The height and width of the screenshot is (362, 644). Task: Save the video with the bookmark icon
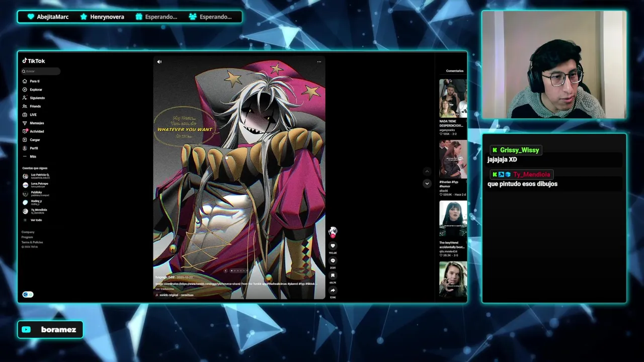[x=333, y=276]
